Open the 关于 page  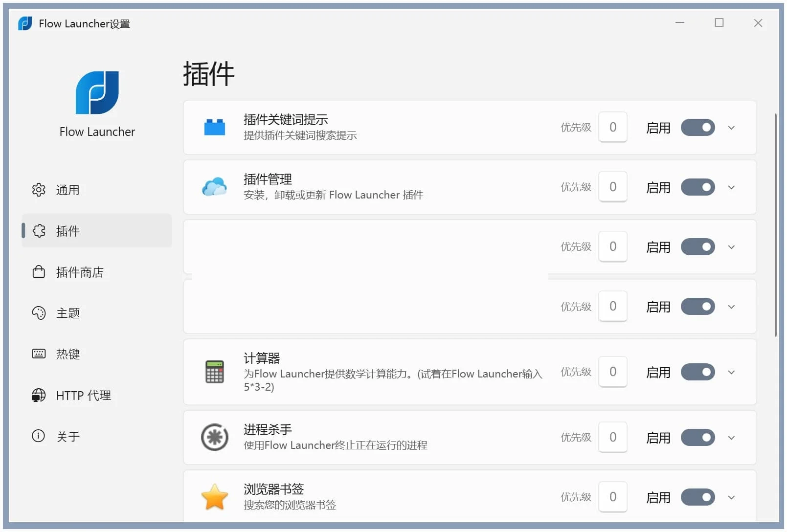coord(68,436)
